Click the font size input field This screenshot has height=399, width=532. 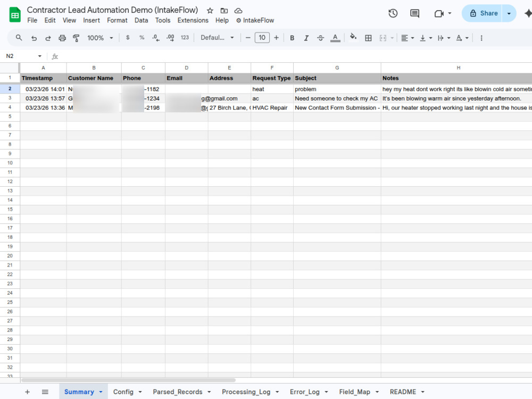[262, 38]
